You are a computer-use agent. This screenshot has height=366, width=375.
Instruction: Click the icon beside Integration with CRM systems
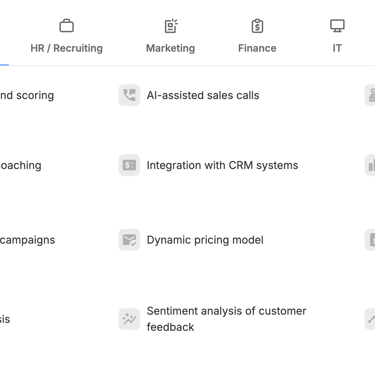click(129, 165)
